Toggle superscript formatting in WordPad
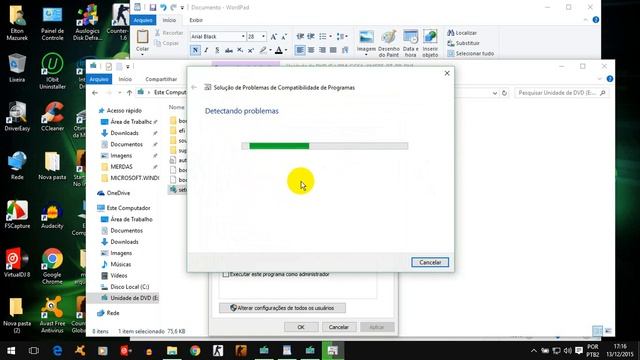Viewport: 640px width, 360px height. coord(251,50)
